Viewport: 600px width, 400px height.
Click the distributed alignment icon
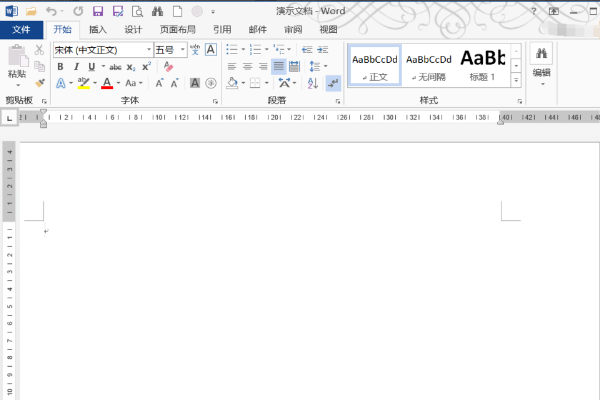pos(295,67)
